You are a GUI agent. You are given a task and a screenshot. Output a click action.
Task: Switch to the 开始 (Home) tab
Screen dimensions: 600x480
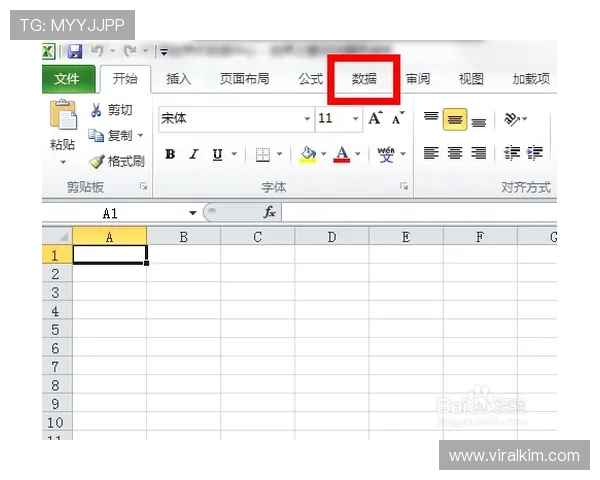pyautogui.click(x=125, y=79)
